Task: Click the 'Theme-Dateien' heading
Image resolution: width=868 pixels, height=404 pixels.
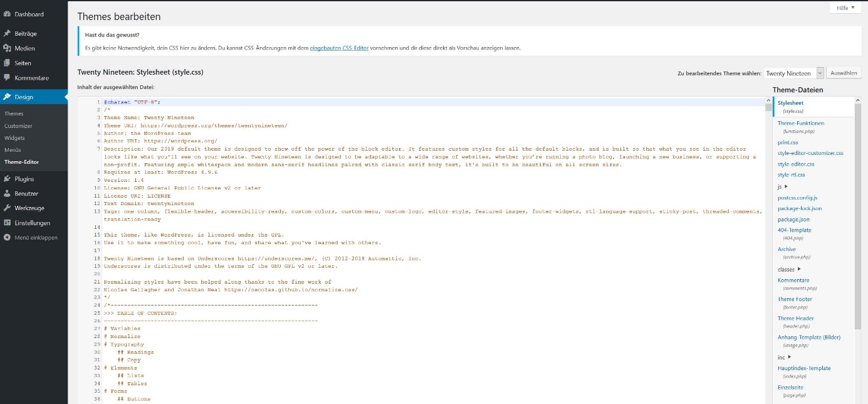Action: (x=798, y=90)
